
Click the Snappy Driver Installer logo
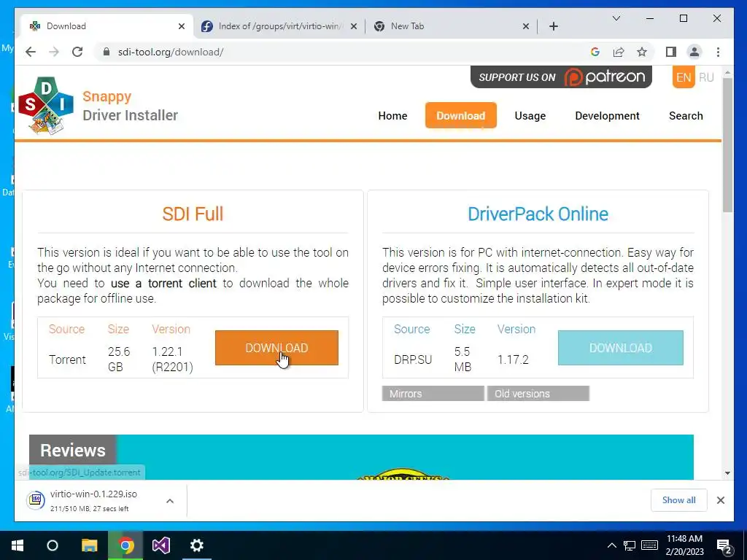46,106
